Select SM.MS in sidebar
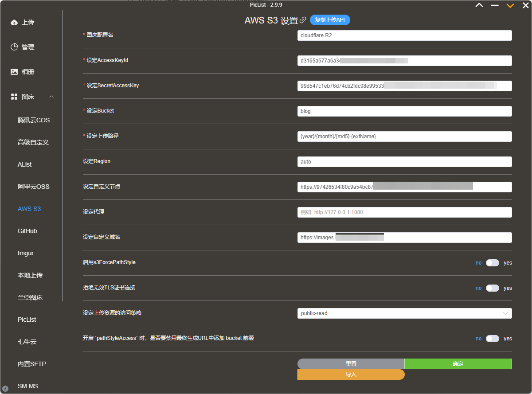This screenshot has width=532, height=394. pos(28,386)
